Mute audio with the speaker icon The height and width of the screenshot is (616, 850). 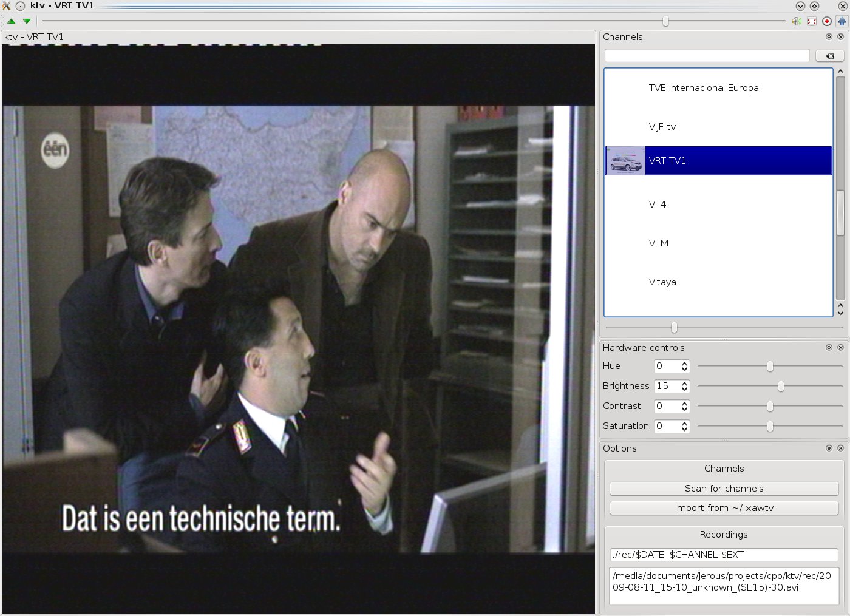click(797, 21)
